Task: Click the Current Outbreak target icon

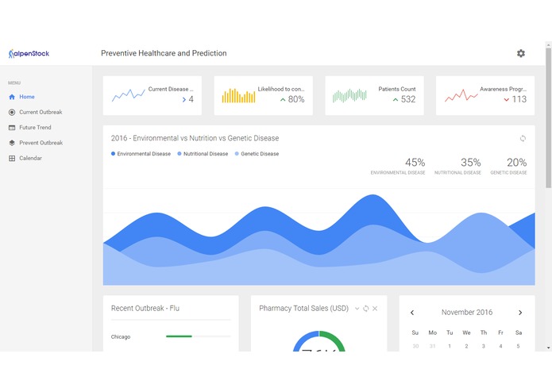Action: (12, 112)
